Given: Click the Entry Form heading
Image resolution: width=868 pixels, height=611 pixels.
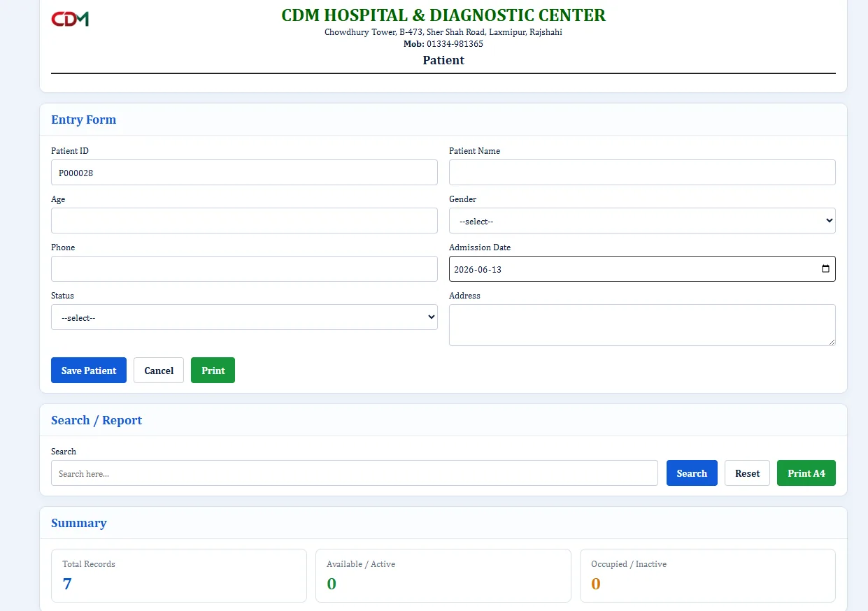Looking at the screenshot, I should click(84, 120).
